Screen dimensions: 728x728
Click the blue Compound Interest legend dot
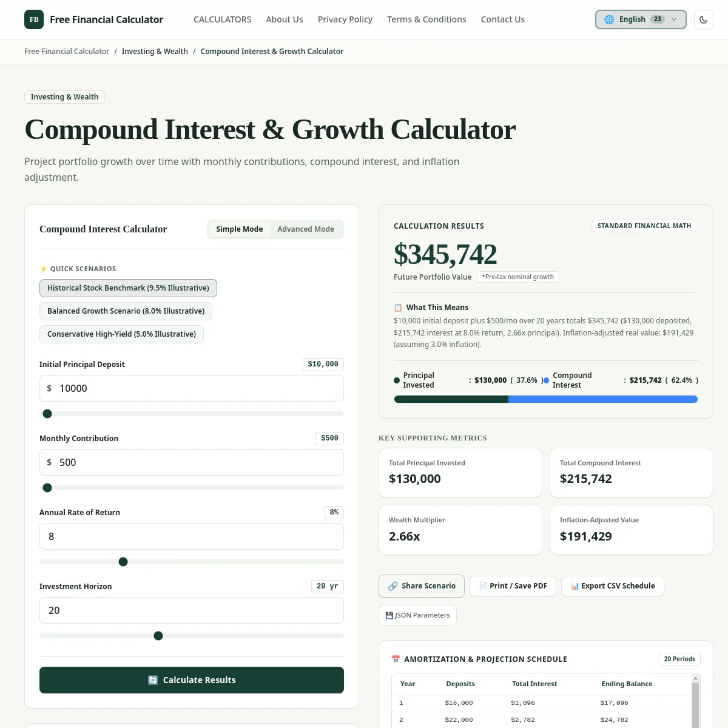click(x=546, y=380)
